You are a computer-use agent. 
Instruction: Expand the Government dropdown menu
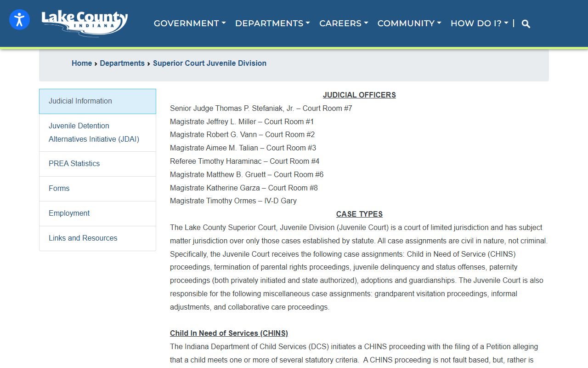click(x=190, y=23)
